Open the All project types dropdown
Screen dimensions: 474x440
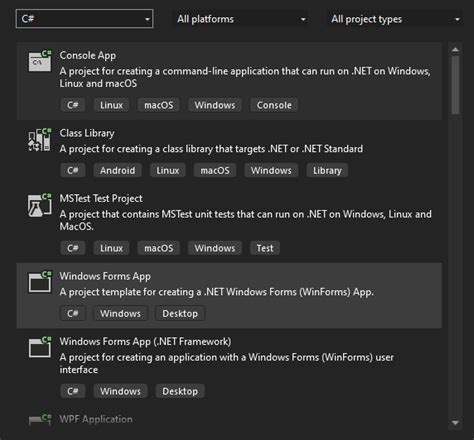395,19
